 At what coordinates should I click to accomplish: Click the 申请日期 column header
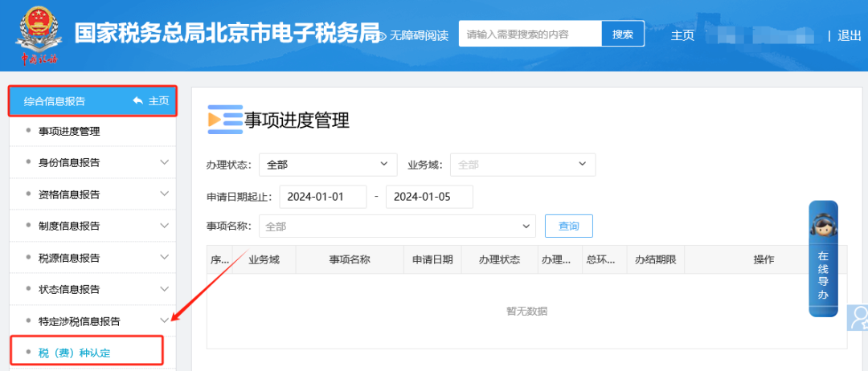pyautogui.click(x=432, y=259)
